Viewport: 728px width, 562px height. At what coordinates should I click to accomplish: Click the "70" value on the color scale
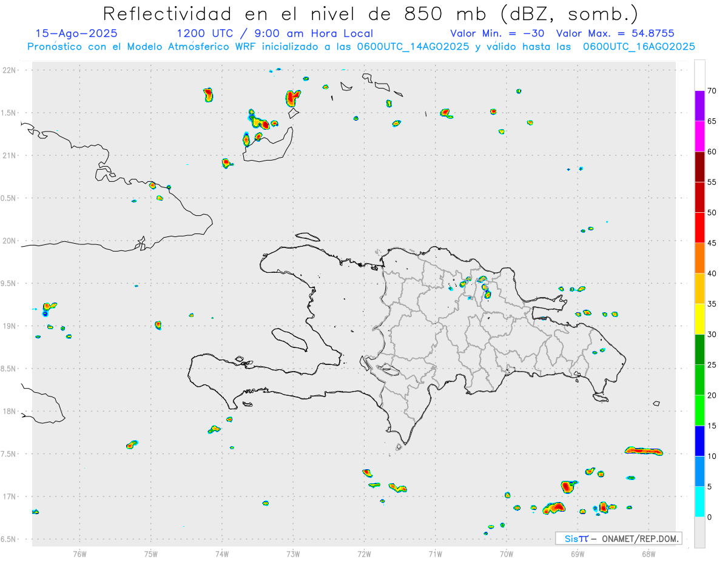(712, 91)
